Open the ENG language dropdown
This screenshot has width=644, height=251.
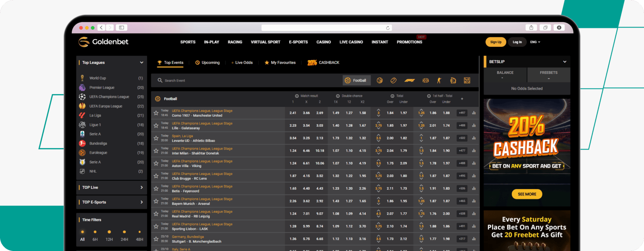coord(535,42)
